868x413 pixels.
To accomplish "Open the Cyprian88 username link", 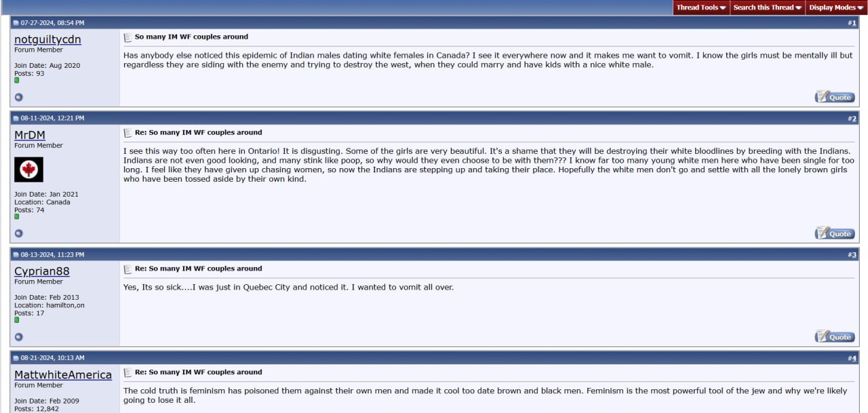I will [x=42, y=271].
